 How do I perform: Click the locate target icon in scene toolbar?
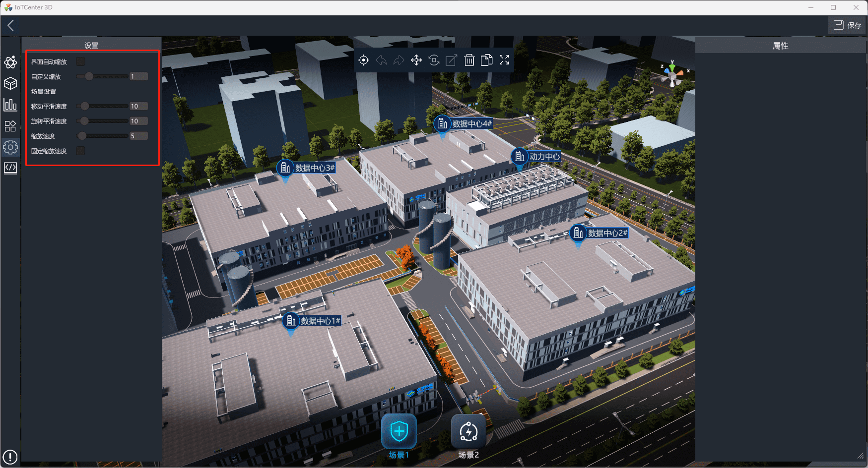pos(364,60)
